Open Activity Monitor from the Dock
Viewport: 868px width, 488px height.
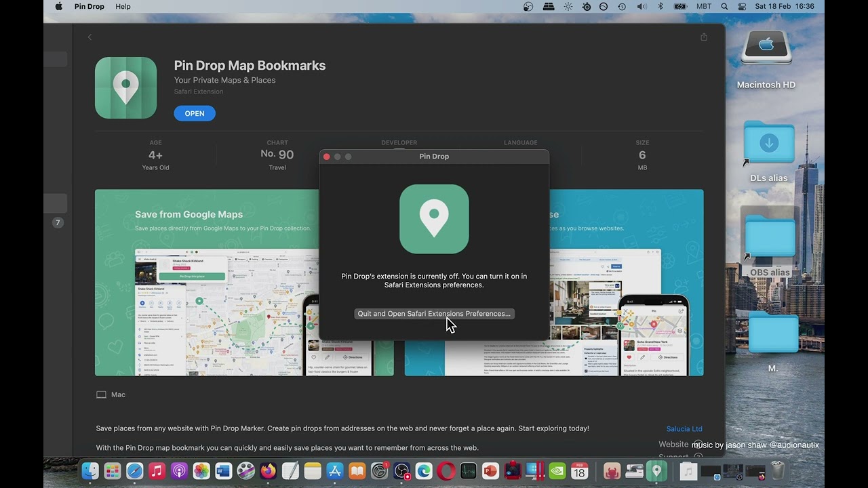click(469, 471)
